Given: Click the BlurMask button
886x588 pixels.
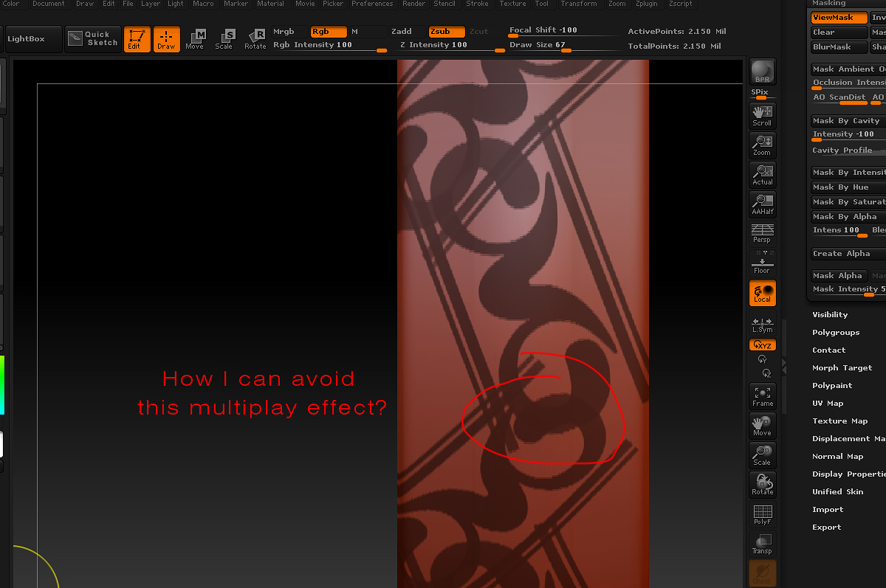Looking at the screenshot, I should (x=839, y=47).
